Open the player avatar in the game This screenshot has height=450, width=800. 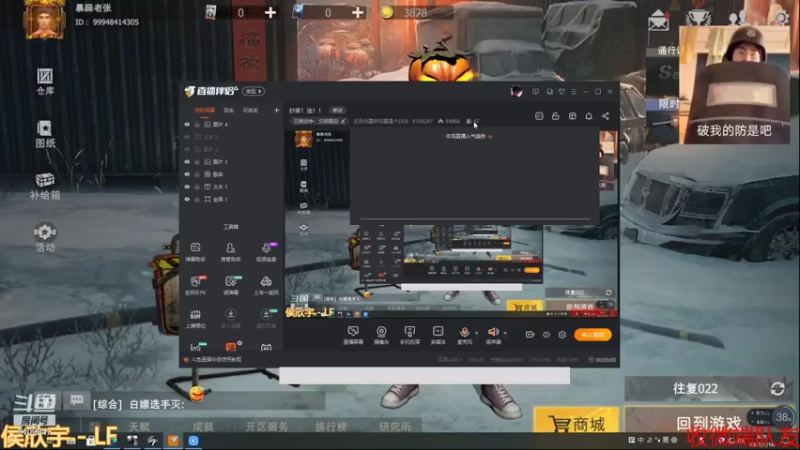click(44, 19)
